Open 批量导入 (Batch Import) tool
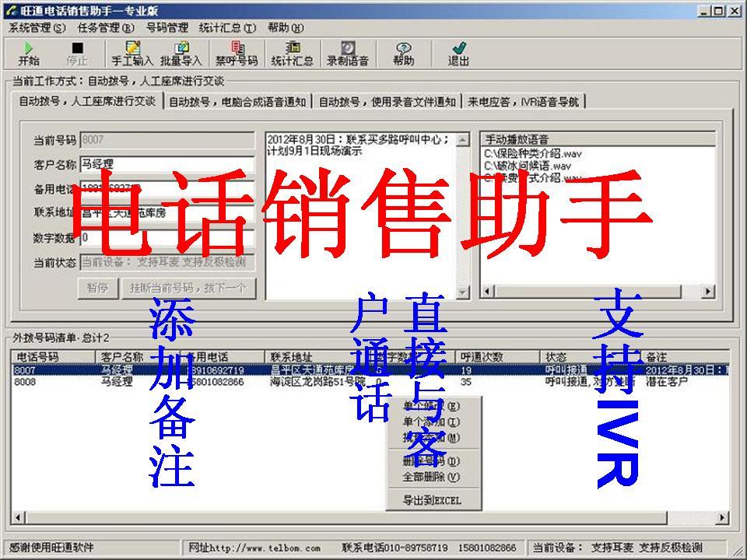747x560 pixels. pos(181,53)
